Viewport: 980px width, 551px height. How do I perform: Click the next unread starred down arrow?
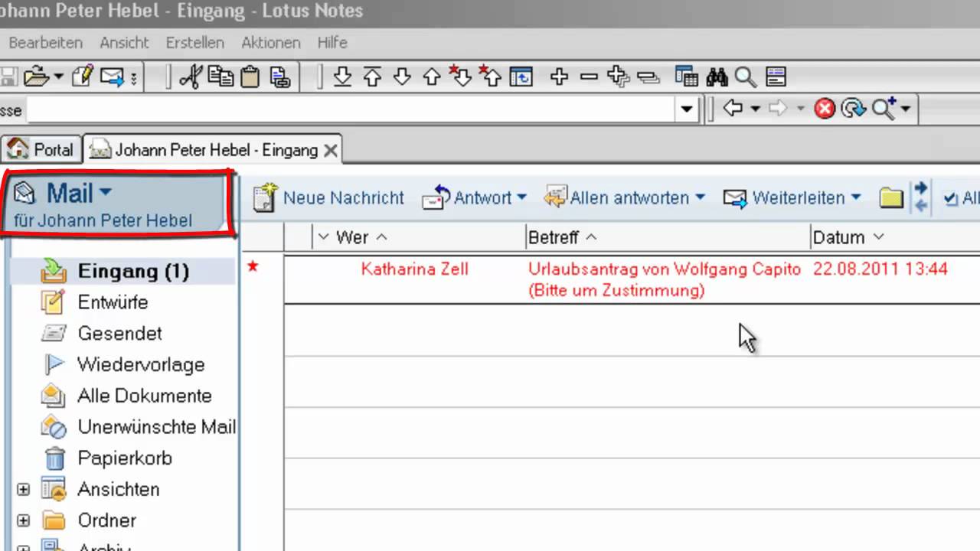tap(459, 76)
